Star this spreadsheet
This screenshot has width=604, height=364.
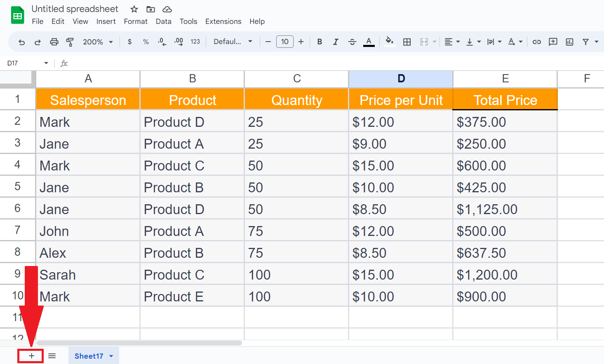[x=134, y=9]
